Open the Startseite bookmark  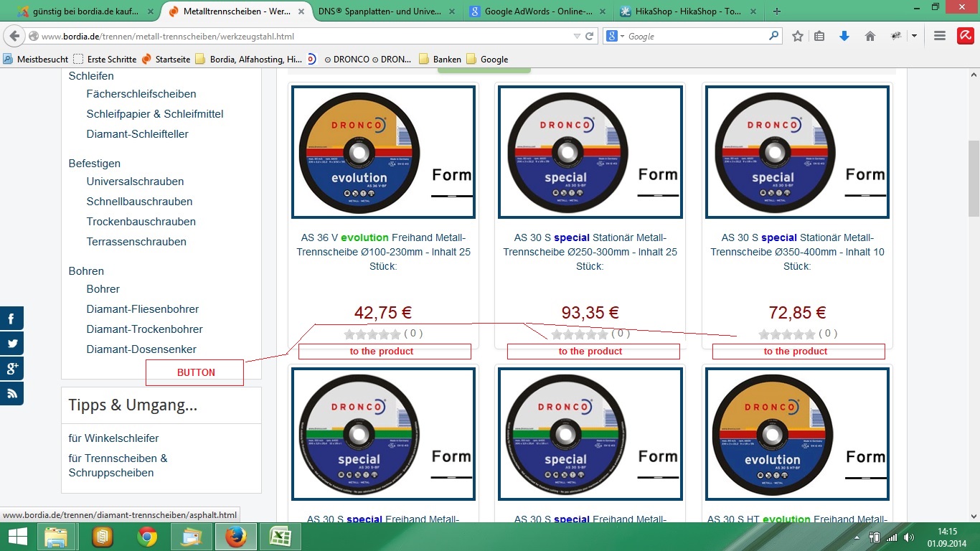(166, 60)
